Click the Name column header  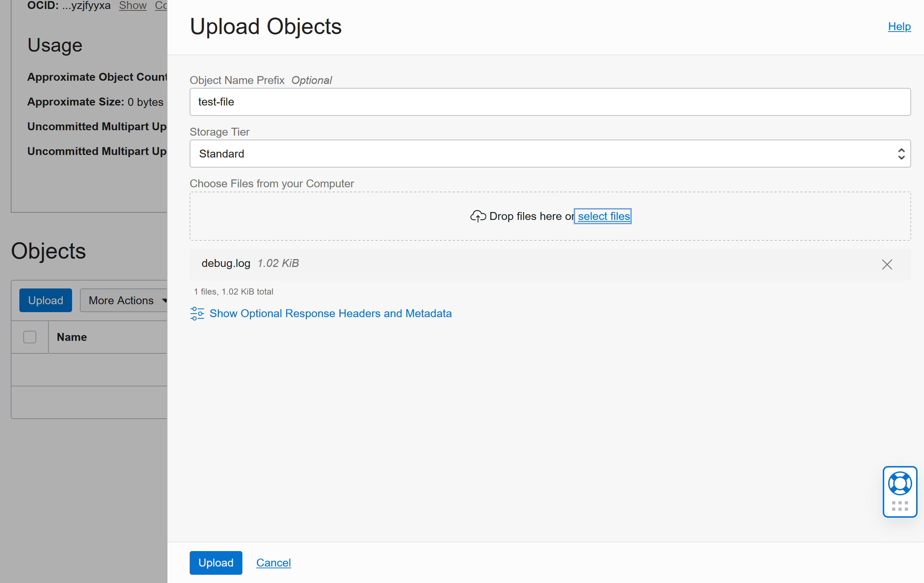coord(72,337)
